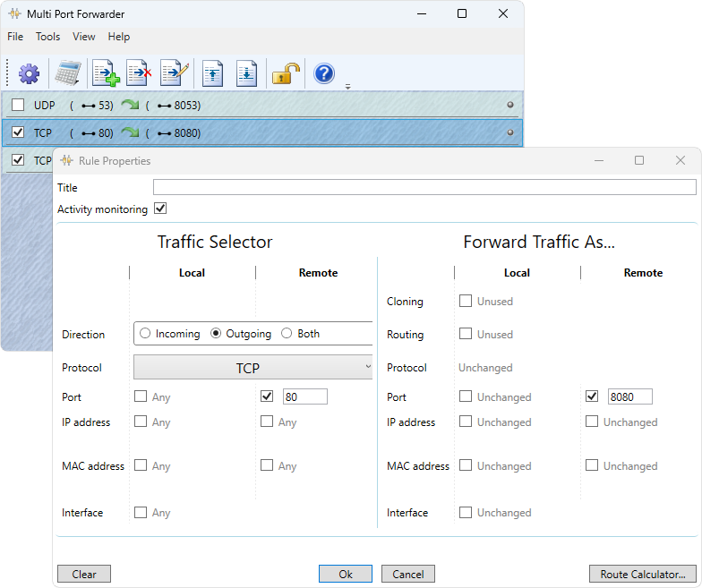Toggle Traffic Selector local Port Any checkbox
702x588 pixels.
pyautogui.click(x=141, y=396)
